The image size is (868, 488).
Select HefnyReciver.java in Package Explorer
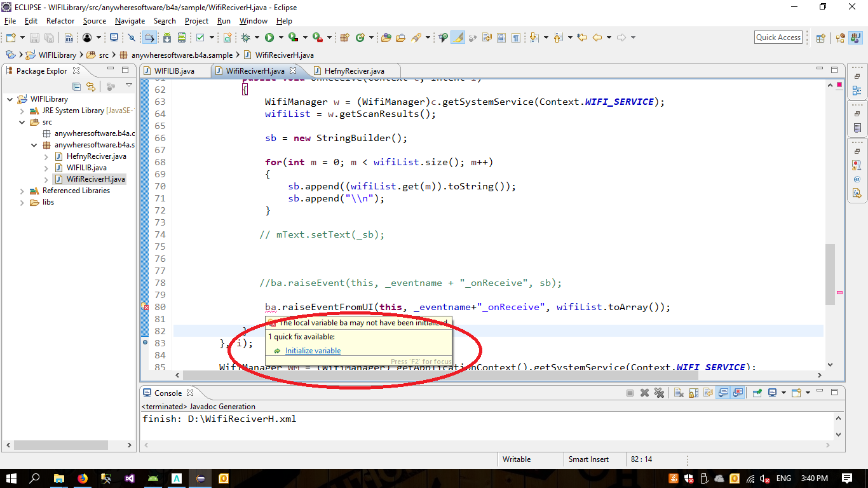point(96,156)
